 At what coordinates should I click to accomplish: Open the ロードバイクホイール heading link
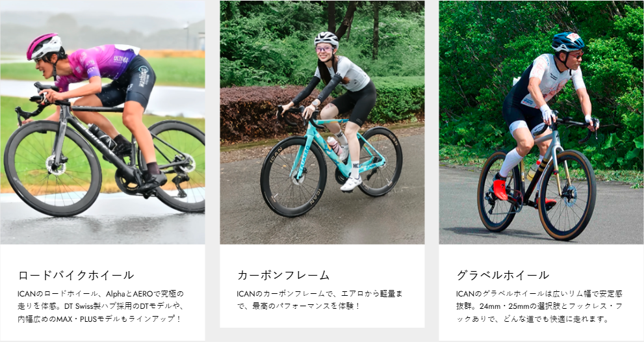click(76, 275)
